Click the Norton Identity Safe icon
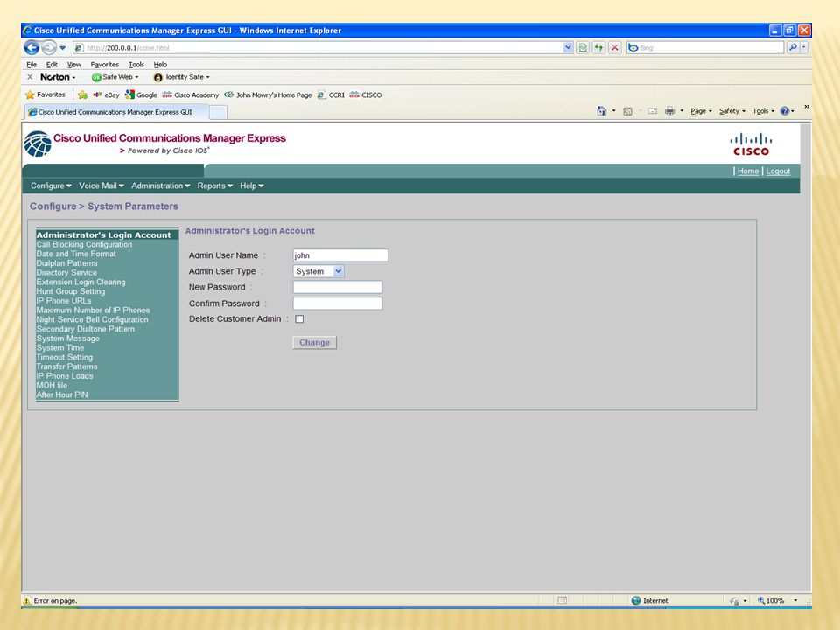840x630 pixels. [x=158, y=77]
